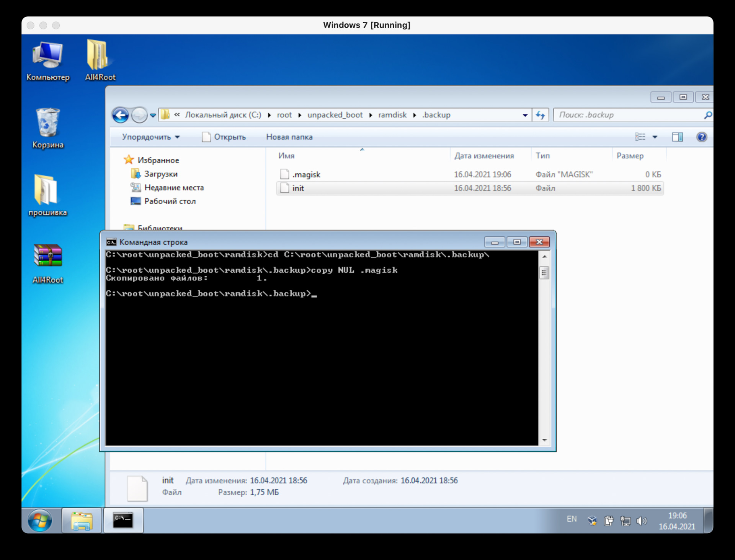This screenshot has width=735, height=560.
Task: Sort by Тип column header
Action: [572, 156]
